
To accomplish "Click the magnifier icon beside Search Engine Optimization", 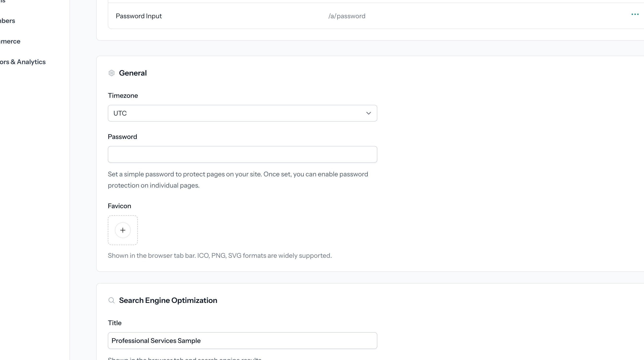I will [112, 300].
